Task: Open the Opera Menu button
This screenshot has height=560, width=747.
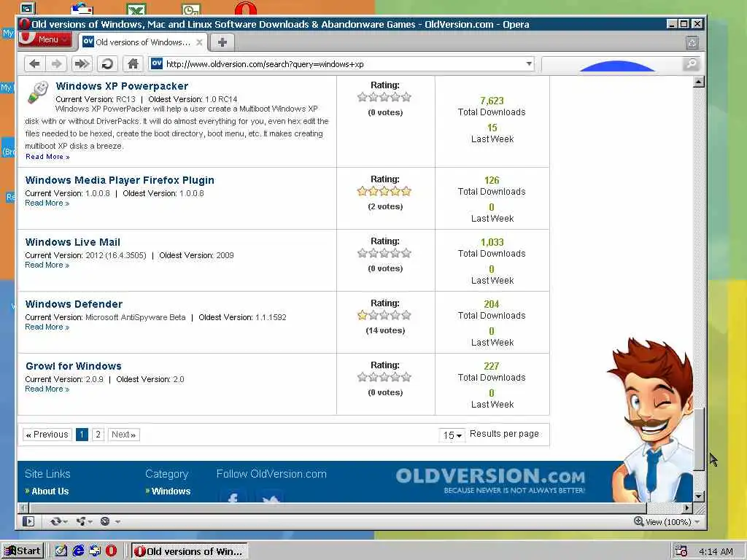Action: coord(45,39)
